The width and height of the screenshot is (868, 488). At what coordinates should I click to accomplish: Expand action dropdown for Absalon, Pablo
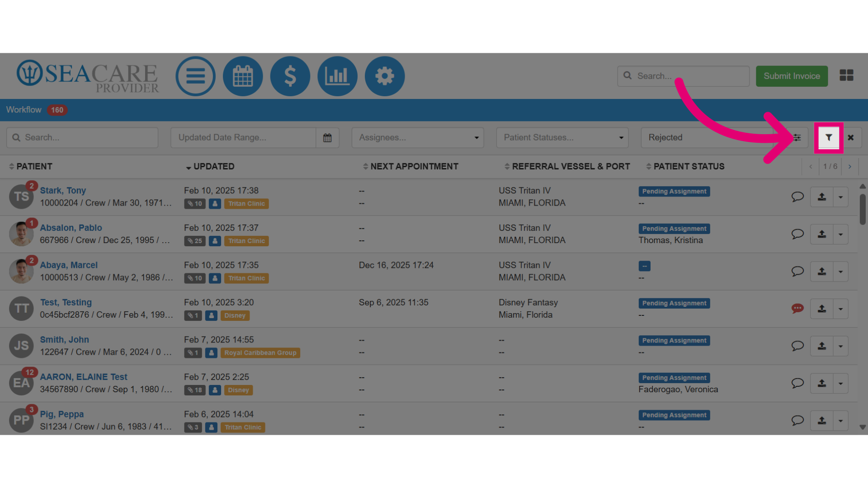[840, 234]
